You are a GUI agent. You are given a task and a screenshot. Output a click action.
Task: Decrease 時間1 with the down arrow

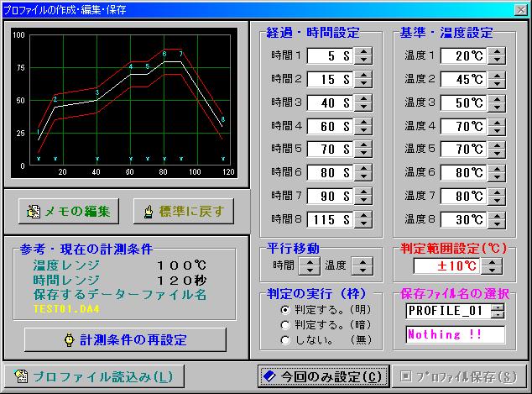[363, 60]
